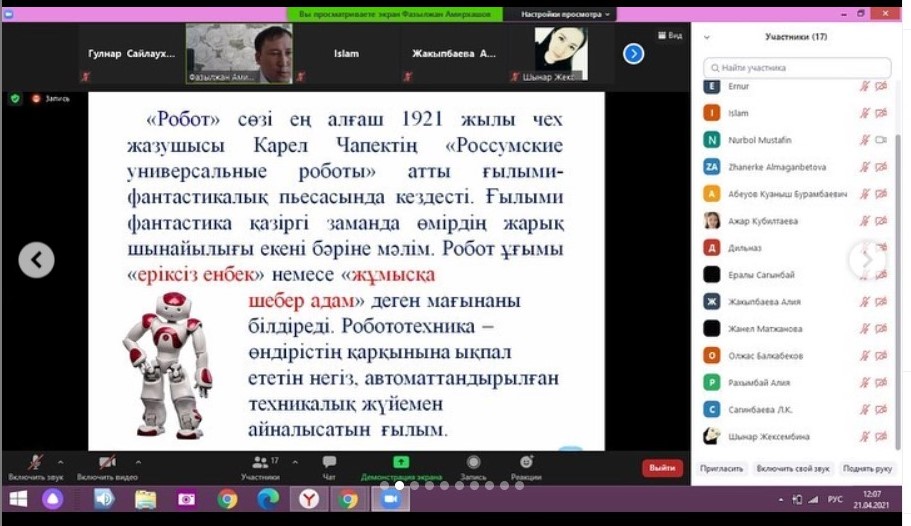This screenshot has width=911, height=526.
Task: Open the Участники participants icon in toolbar
Action: coord(260,463)
